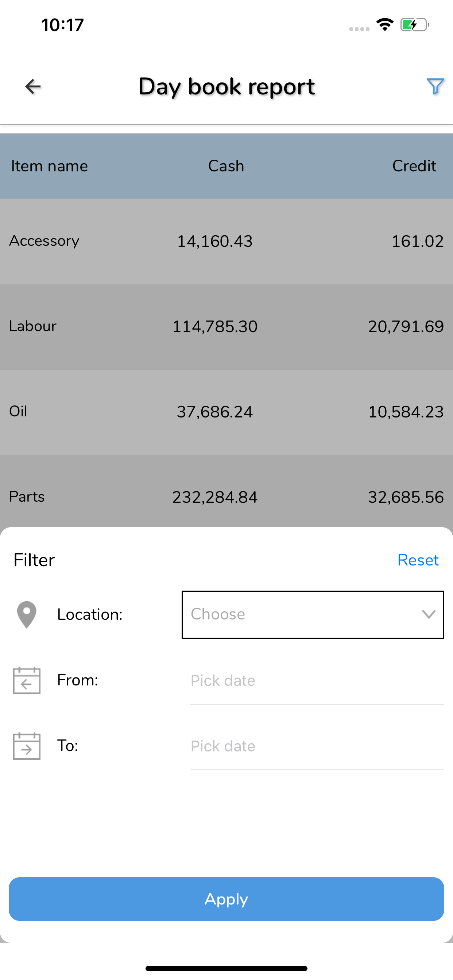Tap the To: label
This screenshot has height=980, width=453.
pos(67,746)
